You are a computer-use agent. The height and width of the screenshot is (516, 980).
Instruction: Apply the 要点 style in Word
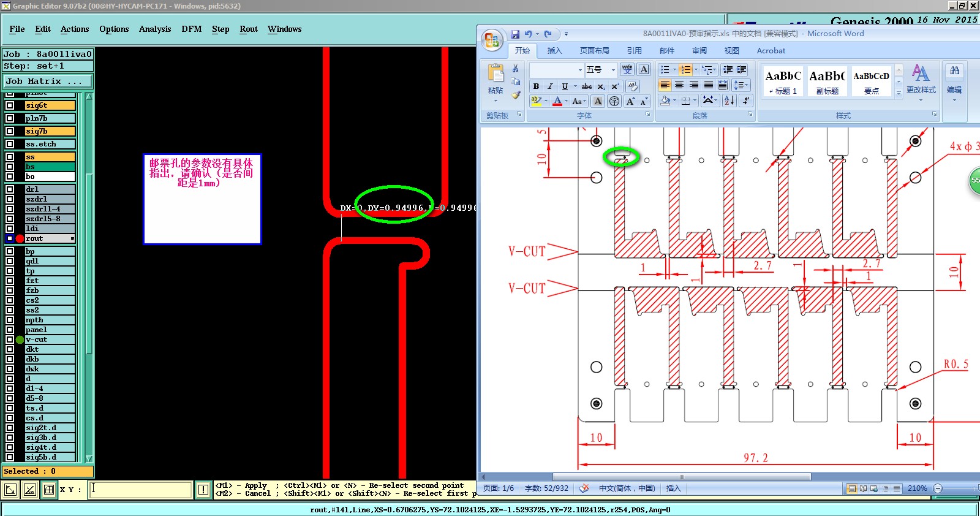[872, 82]
